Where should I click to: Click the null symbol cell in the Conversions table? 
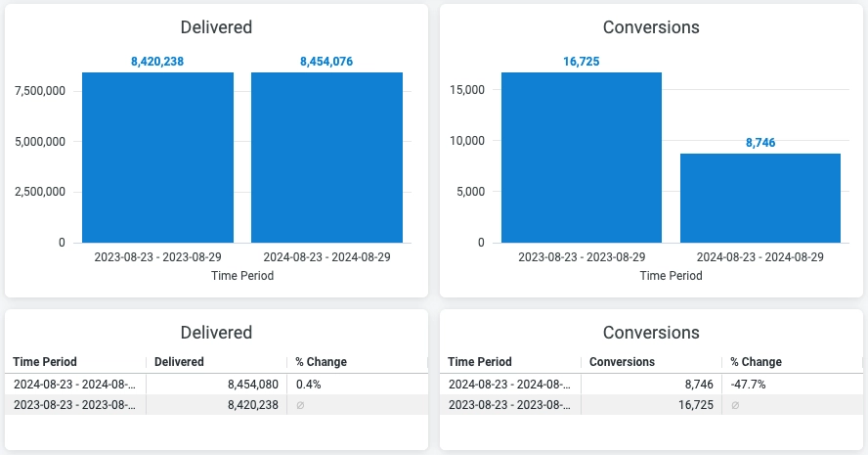793,405
